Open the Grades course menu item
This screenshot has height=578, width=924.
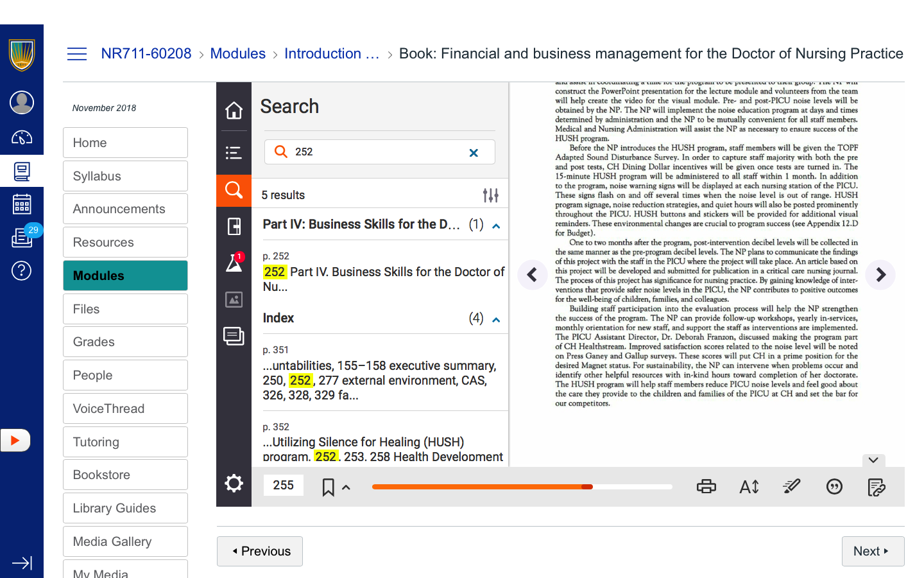(x=125, y=342)
